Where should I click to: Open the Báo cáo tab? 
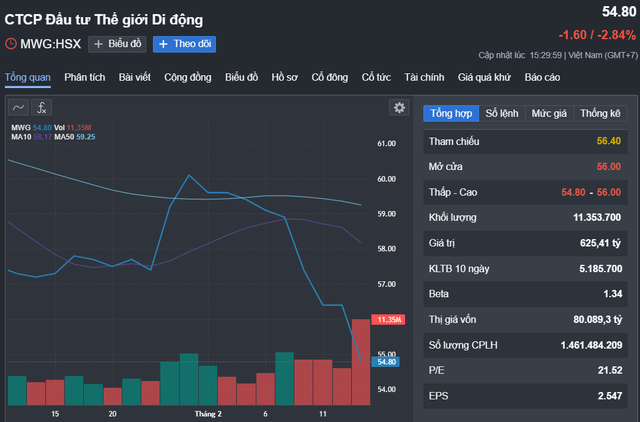coord(542,77)
